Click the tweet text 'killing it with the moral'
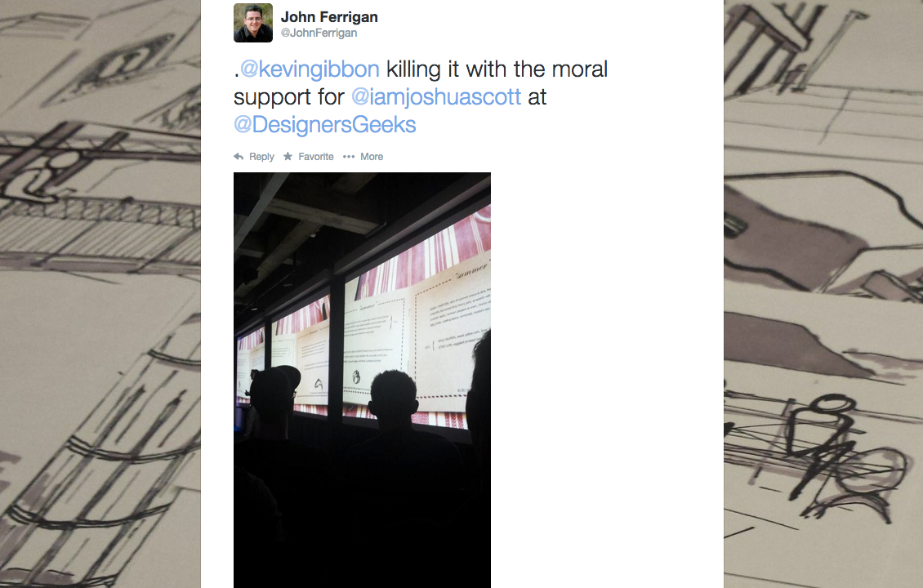The width and height of the screenshot is (923, 588). point(497,69)
